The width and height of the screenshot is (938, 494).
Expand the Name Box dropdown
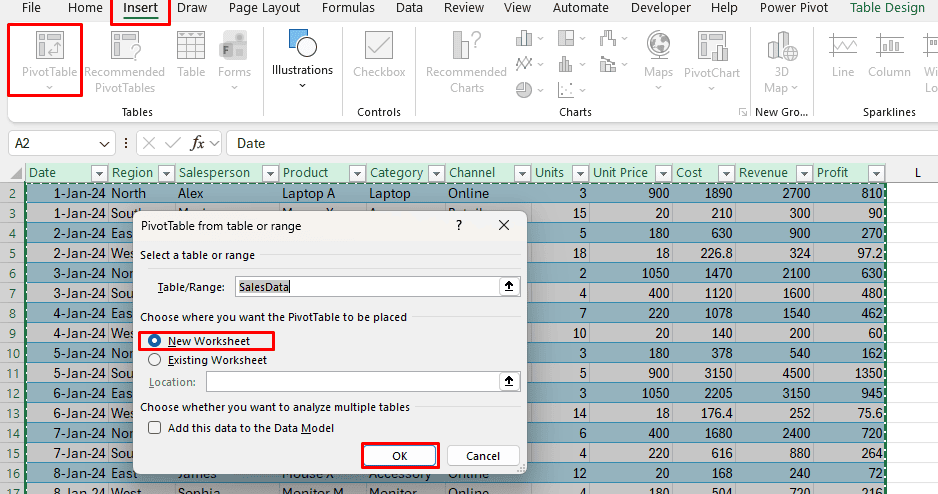[104, 144]
